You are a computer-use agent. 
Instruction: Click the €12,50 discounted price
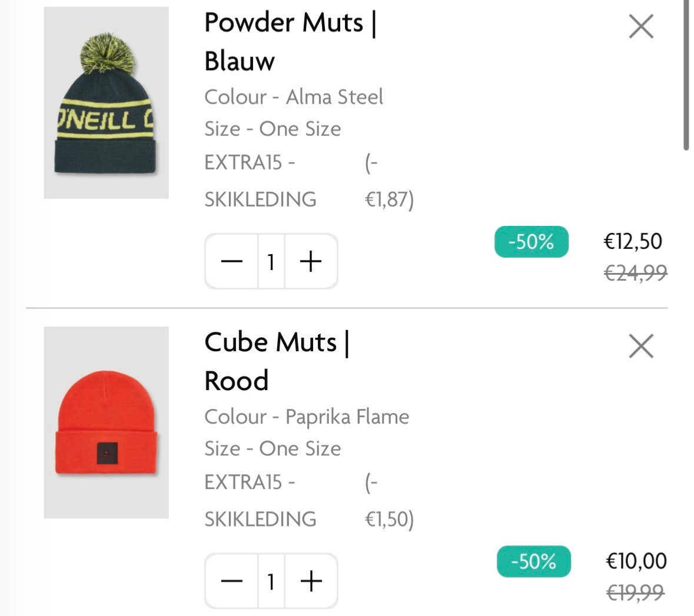coord(633,241)
